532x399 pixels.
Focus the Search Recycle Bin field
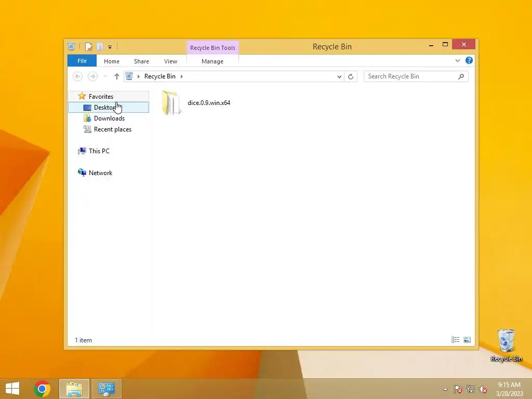tap(416, 76)
